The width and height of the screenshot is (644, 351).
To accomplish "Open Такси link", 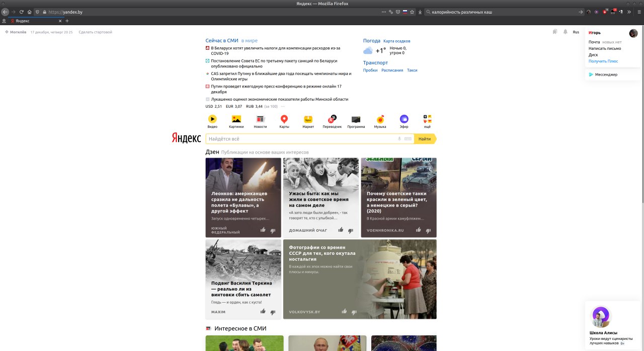I will (412, 70).
